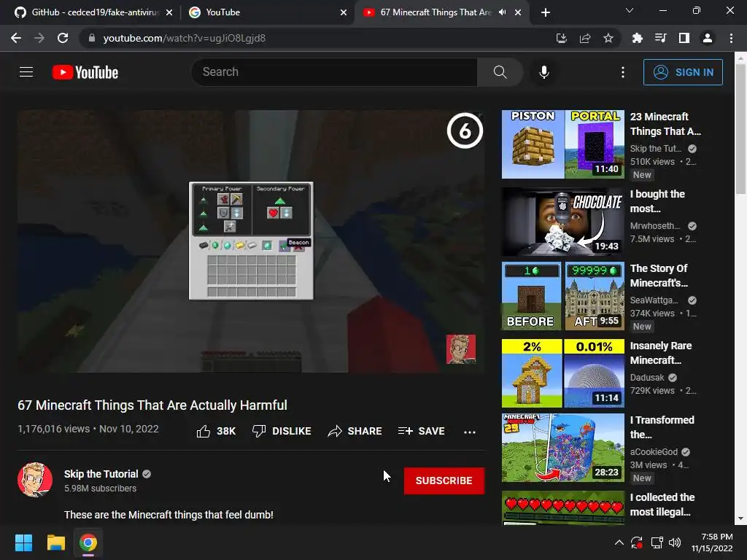Open more actions ellipsis under video
The height and width of the screenshot is (560, 747).
(x=470, y=432)
